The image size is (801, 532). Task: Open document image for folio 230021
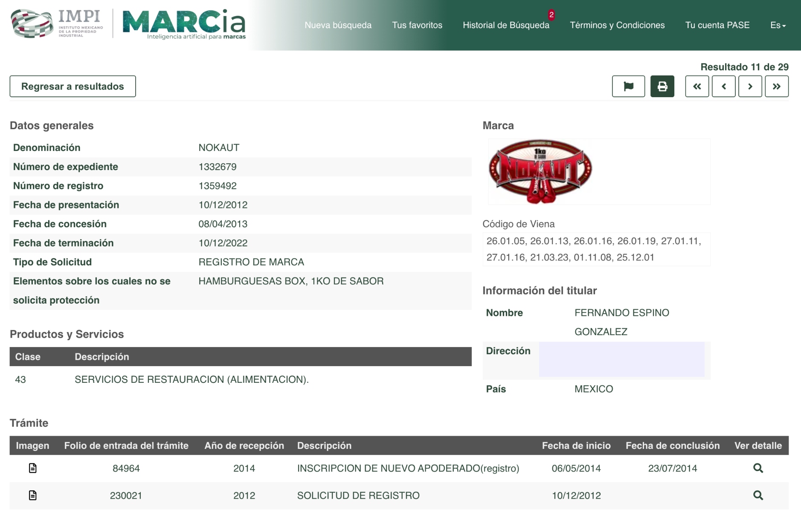pyautogui.click(x=32, y=495)
